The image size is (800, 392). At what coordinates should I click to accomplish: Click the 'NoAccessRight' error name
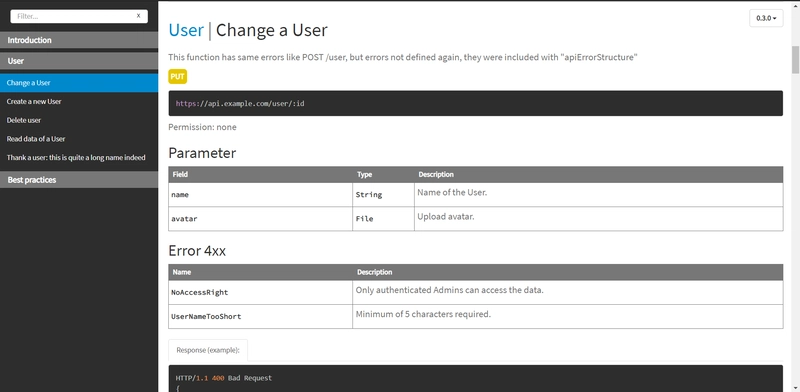199,292
